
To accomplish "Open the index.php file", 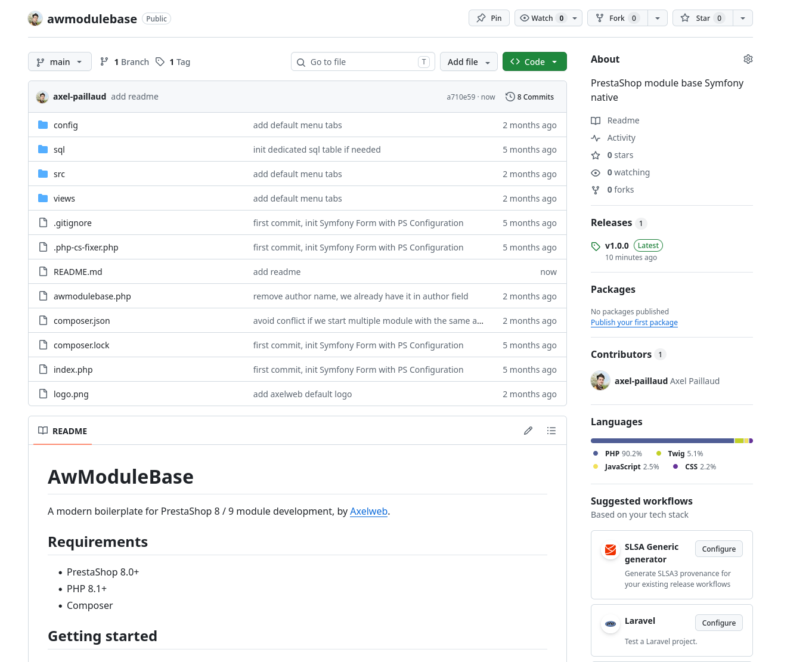I will point(73,369).
